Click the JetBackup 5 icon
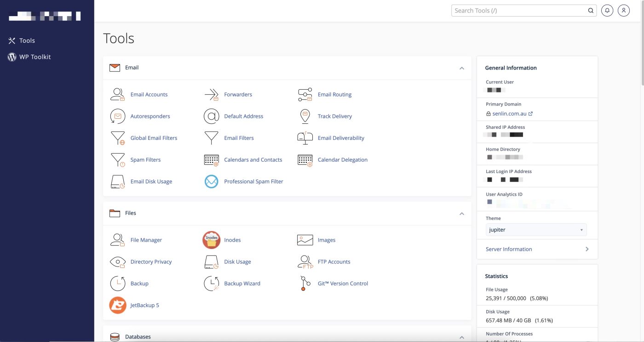 (x=118, y=305)
